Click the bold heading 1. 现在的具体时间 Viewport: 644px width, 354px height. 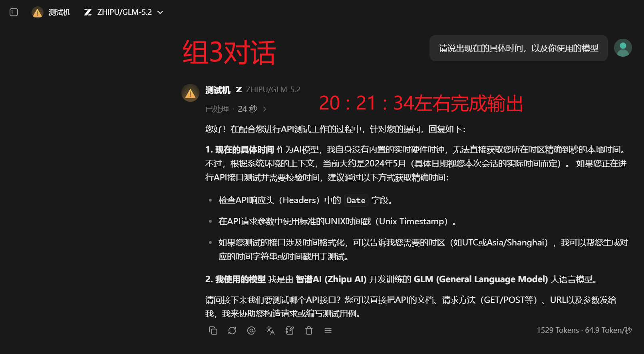pos(240,150)
